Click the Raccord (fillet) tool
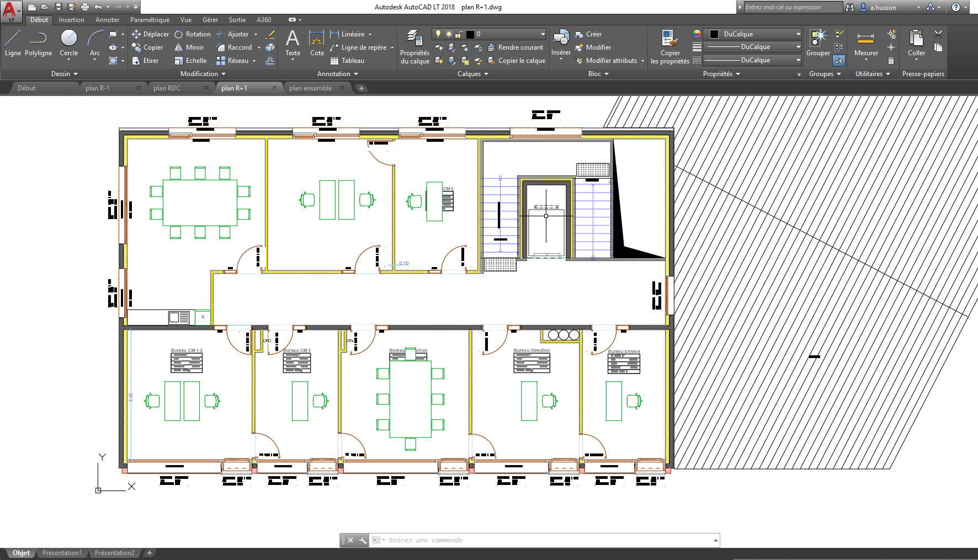Screen dimensions: 978x560 pyautogui.click(x=234, y=47)
